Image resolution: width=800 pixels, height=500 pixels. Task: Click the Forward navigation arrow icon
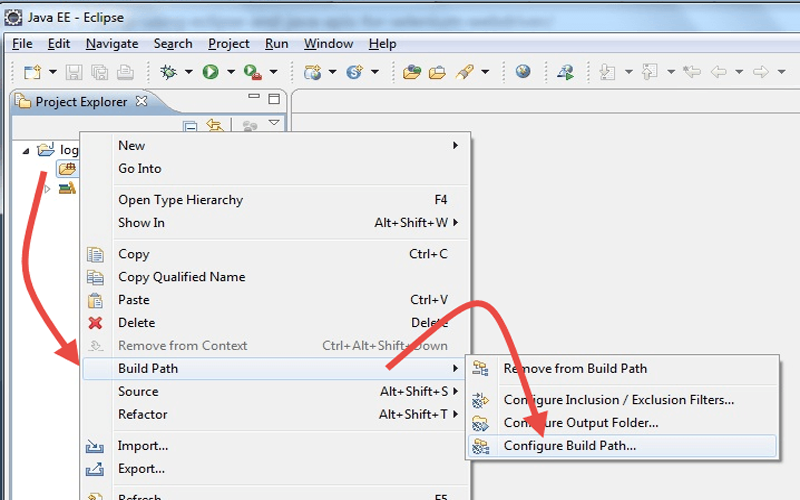[761, 72]
